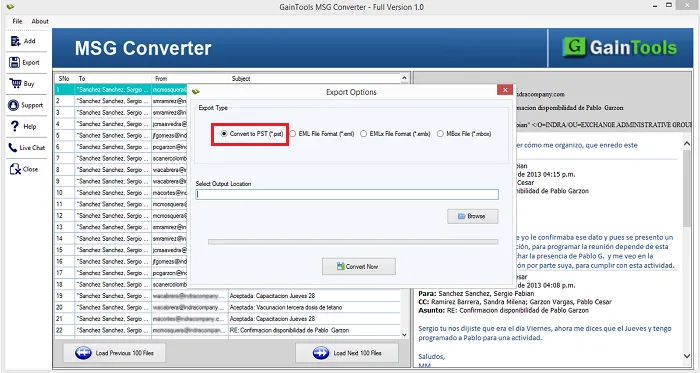Click the Para line in email preview
Viewport: 700px width, 373px height.
476,294
